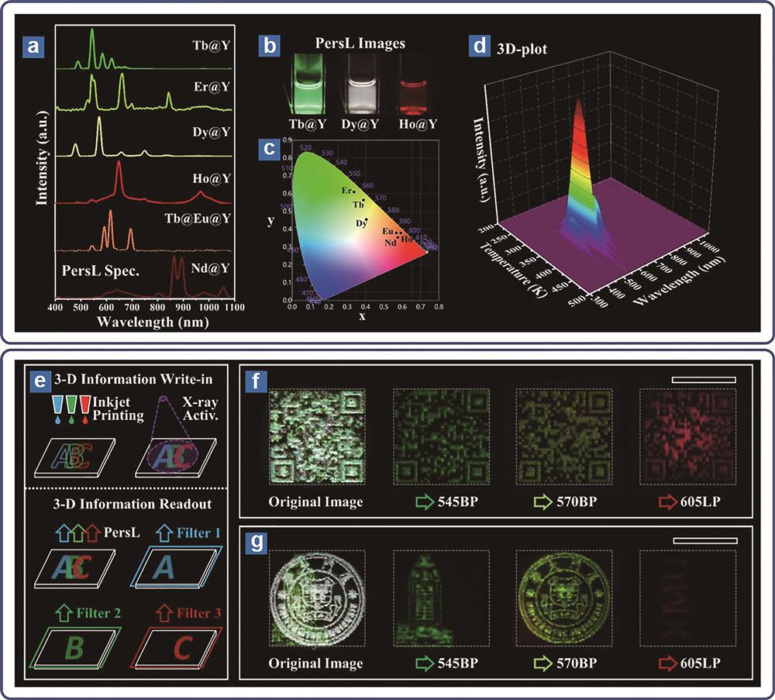Click the blue arrow next to Filter 1

[x=164, y=533]
